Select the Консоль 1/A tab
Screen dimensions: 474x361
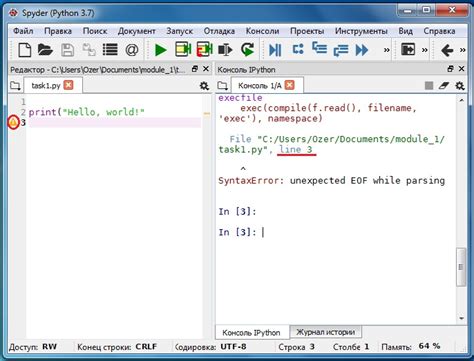pyautogui.click(x=260, y=86)
